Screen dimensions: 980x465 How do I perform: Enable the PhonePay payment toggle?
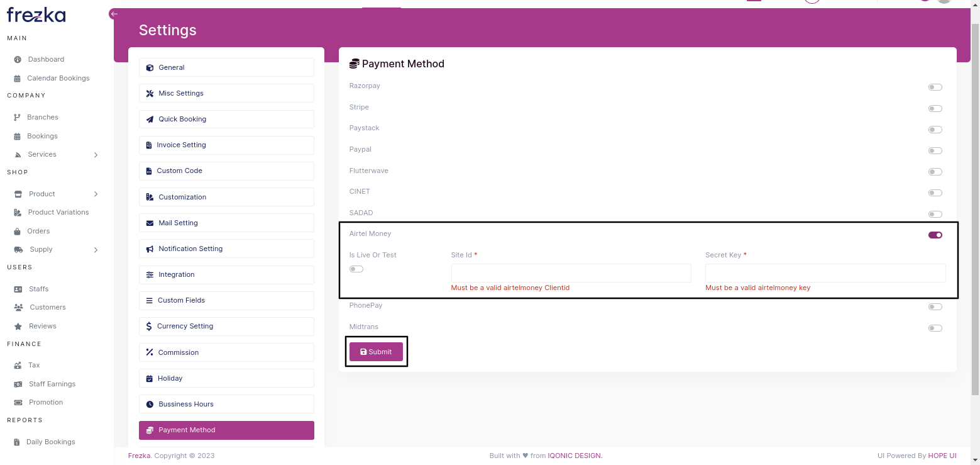935,307
